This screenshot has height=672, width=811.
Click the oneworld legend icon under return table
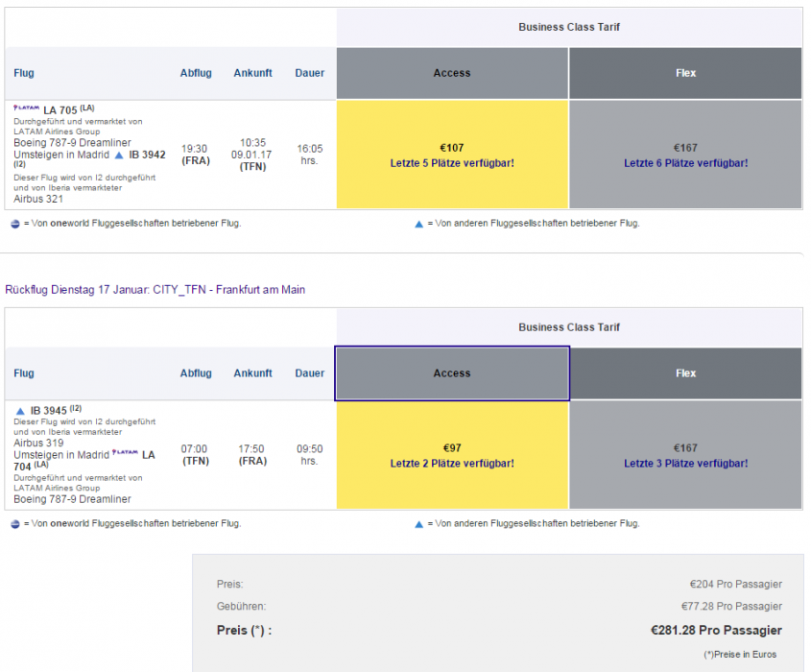14,524
